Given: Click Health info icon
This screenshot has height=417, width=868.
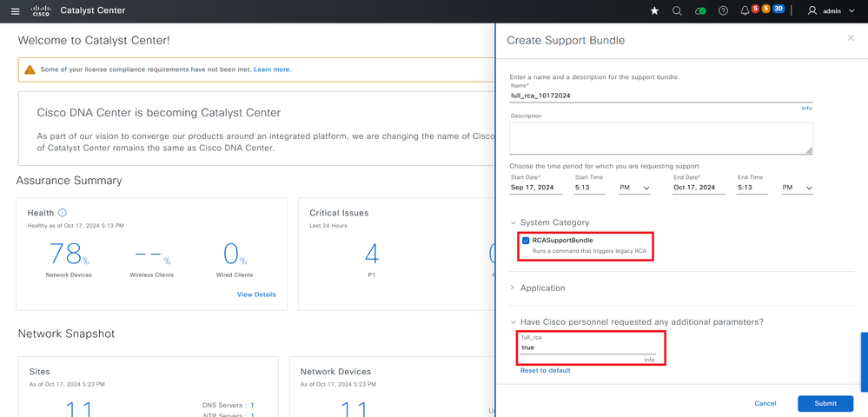Looking at the screenshot, I should click(63, 213).
